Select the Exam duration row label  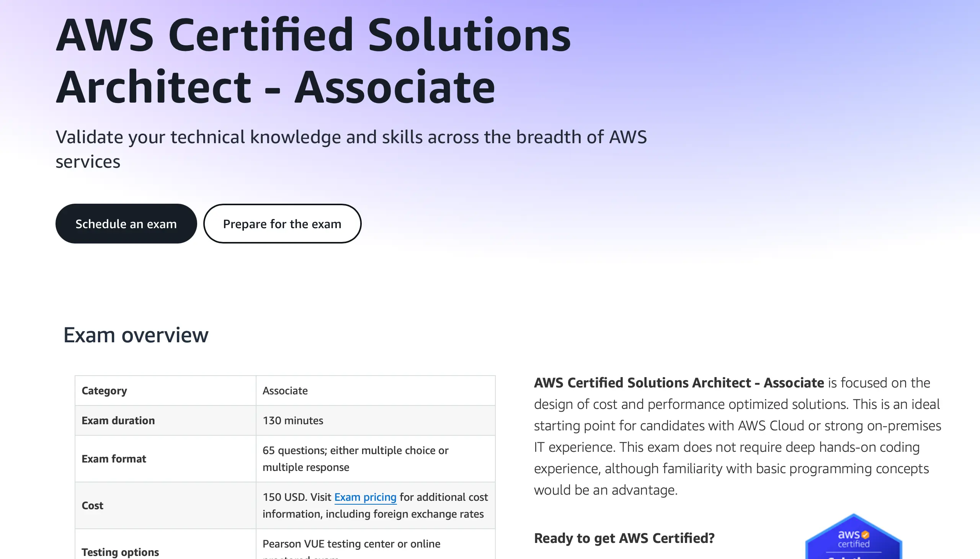pyautogui.click(x=118, y=420)
